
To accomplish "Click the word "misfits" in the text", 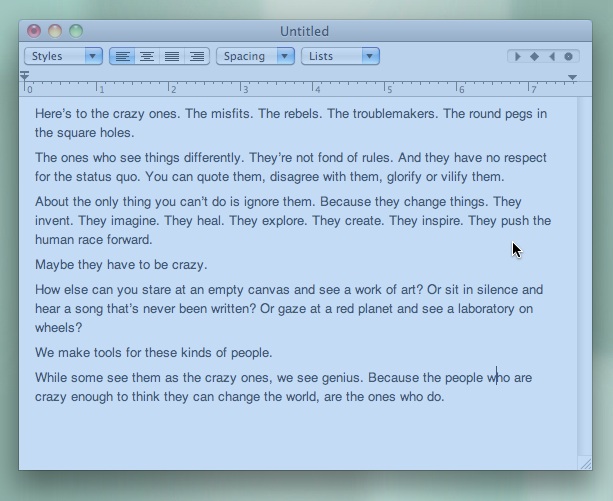I will coord(230,114).
